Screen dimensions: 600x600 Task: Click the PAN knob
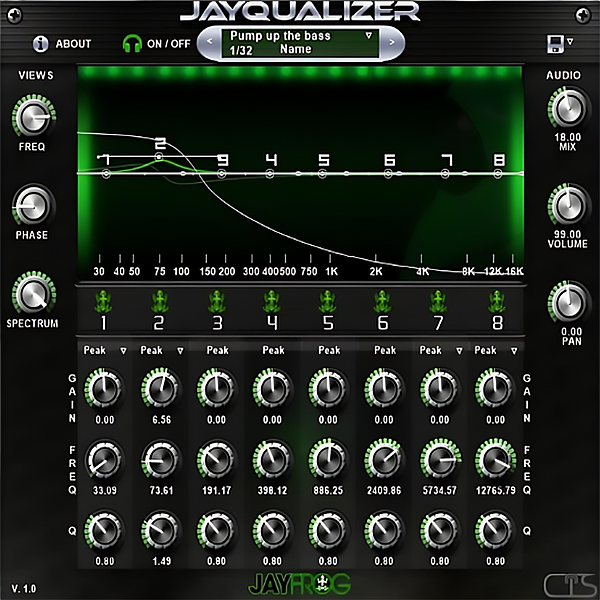(x=568, y=303)
